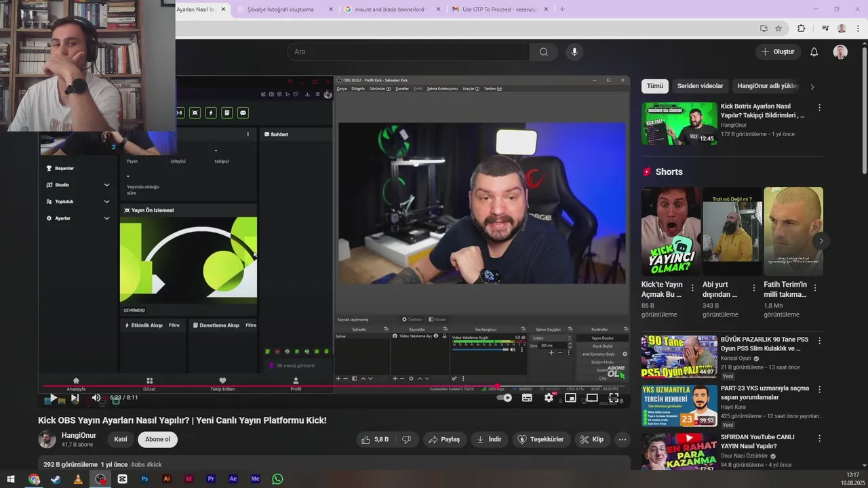Open a new browser tab
The image size is (868, 488).
pyautogui.click(x=562, y=9)
